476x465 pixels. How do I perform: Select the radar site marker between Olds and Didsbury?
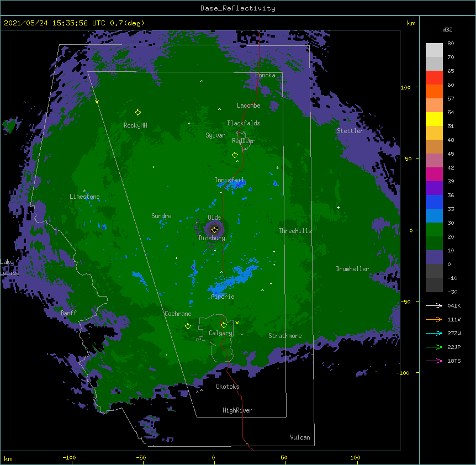[x=214, y=230]
